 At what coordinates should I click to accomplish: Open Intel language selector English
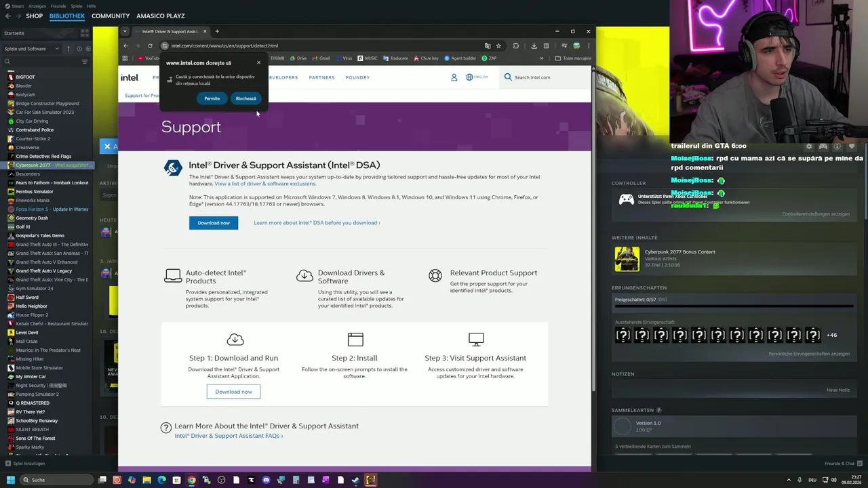(x=477, y=77)
